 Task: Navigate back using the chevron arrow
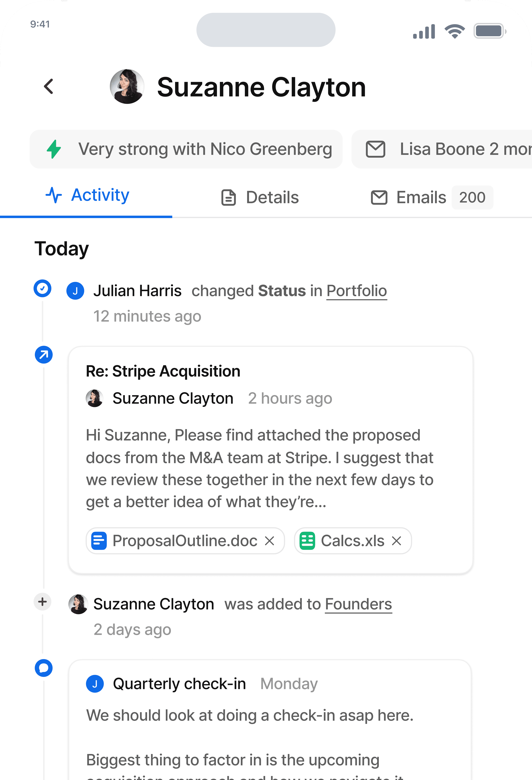(x=49, y=87)
